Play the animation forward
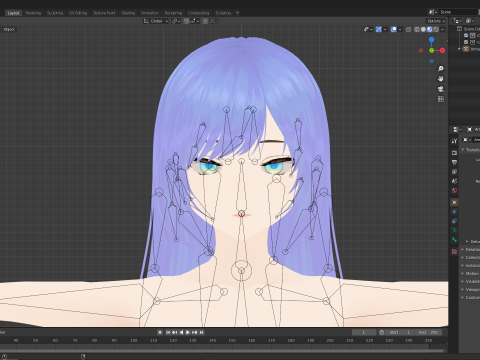 (188, 332)
